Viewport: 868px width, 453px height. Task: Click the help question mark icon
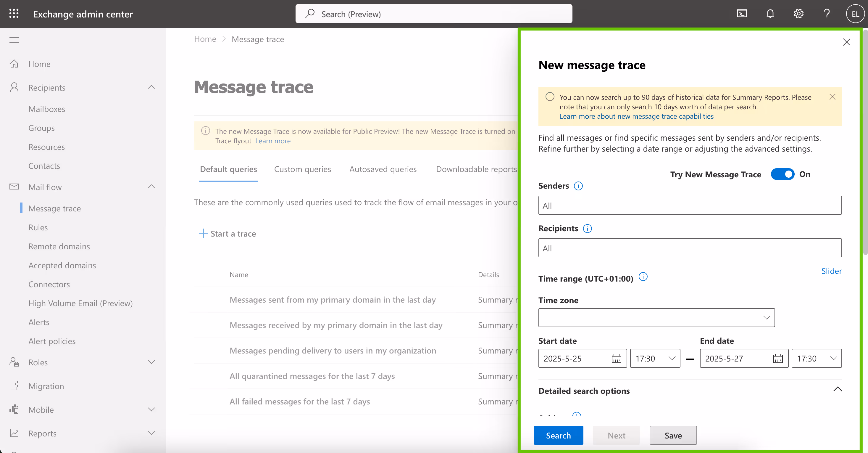pyautogui.click(x=827, y=14)
